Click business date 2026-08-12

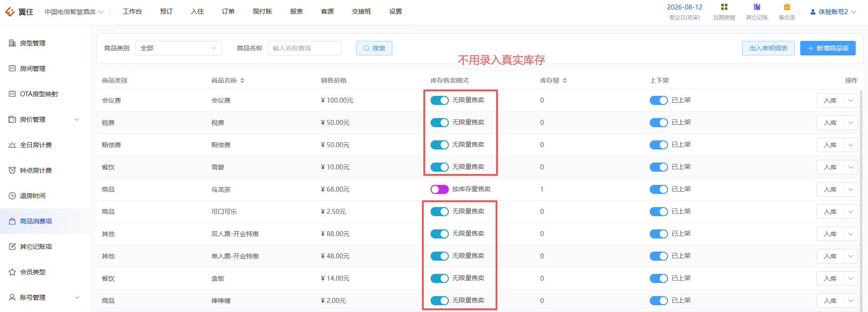point(685,7)
